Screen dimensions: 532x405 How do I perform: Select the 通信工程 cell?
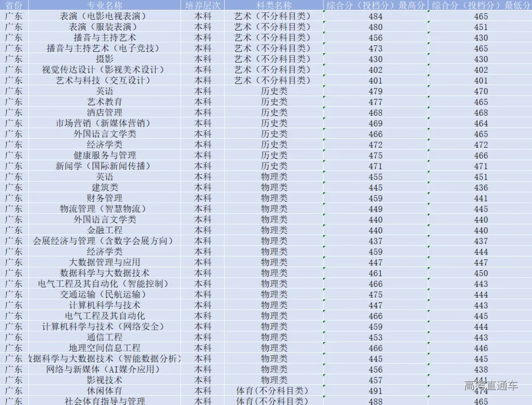(x=104, y=337)
